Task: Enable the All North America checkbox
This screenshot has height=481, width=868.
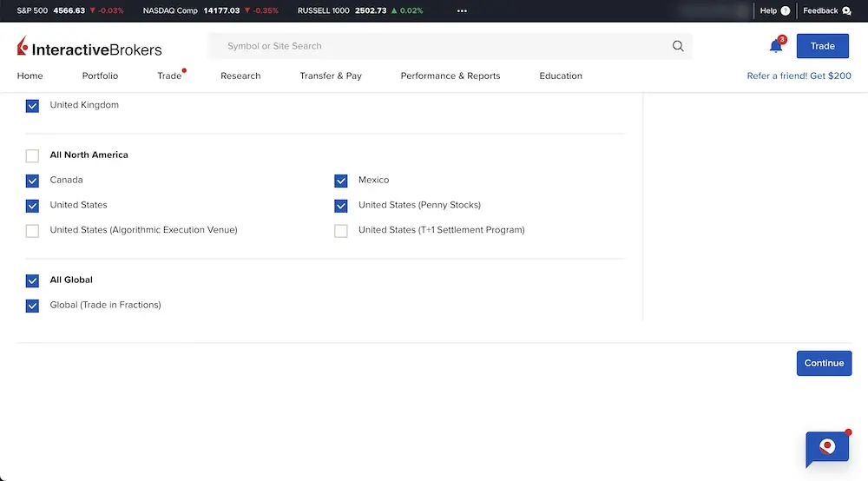Action: coord(32,155)
